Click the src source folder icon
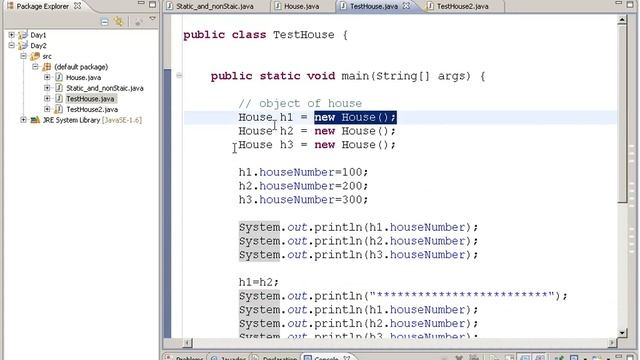This screenshot has height=360, width=640. coord(35,56)
